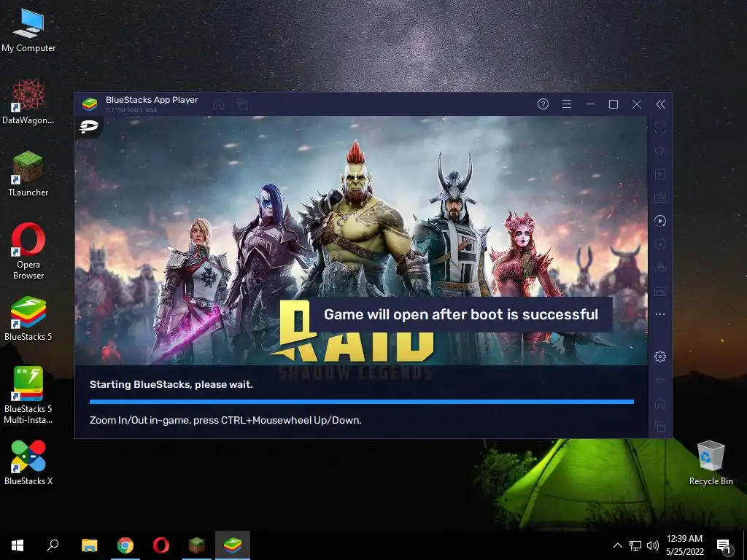Switch to the Minecraft block taskbar icon
Image resolution: width=747 pixels, height=560 pixels.
tap(197, 545)
